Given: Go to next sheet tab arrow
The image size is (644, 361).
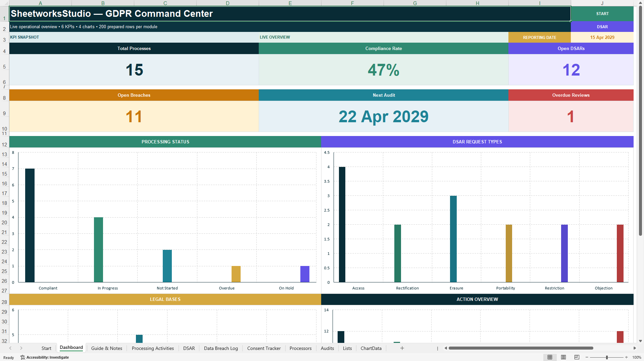Looking at the screenshot, I should pyautogui.click(x=21, y=348).
